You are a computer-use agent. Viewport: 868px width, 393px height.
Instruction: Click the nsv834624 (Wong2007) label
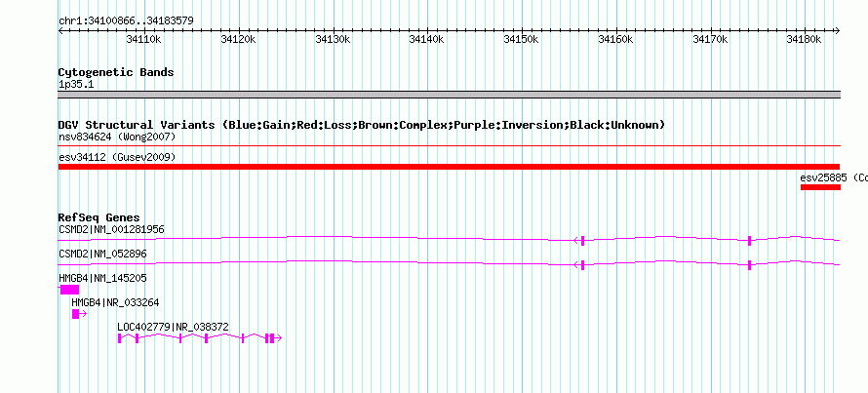click(x=117, y=137)
